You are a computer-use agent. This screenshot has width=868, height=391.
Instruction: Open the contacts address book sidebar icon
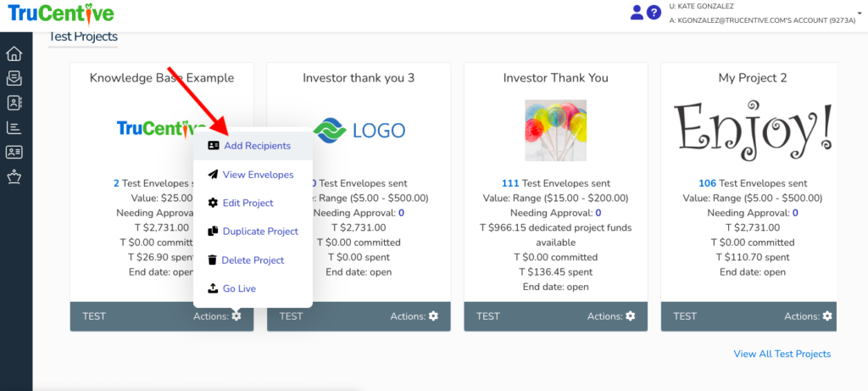[14, 103]
